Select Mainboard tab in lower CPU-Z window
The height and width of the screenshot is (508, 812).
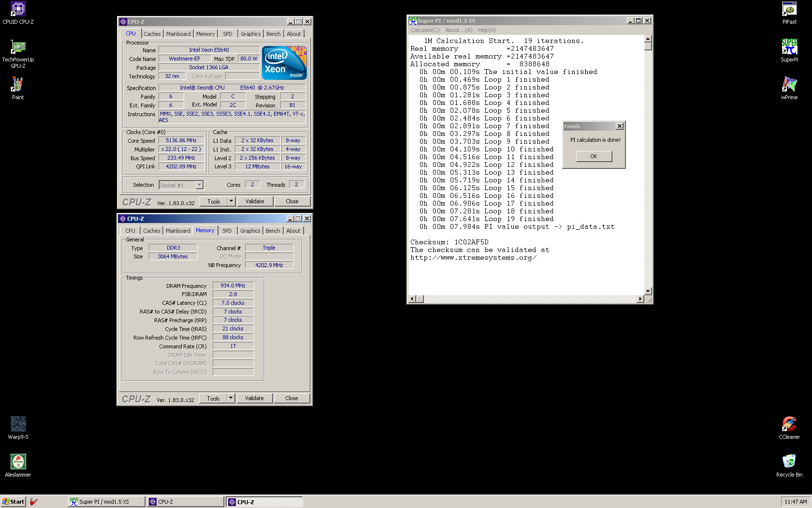coord(178,231)
